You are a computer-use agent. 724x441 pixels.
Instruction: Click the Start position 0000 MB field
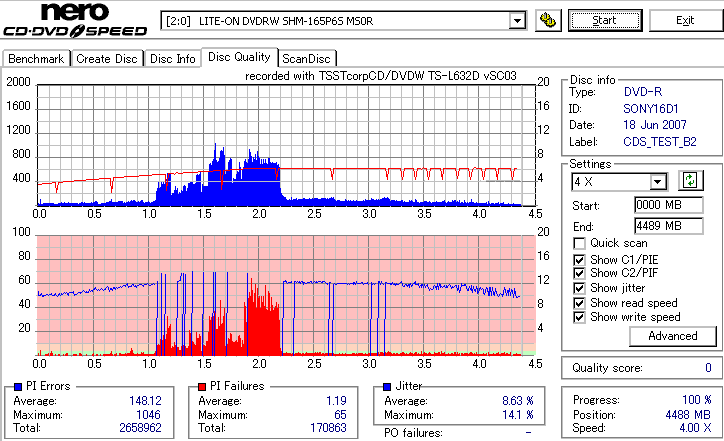pos(669,205)
